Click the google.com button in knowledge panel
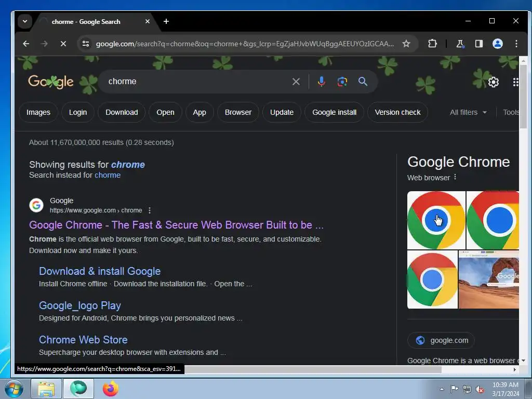532x399 pixels. (441, 340)
